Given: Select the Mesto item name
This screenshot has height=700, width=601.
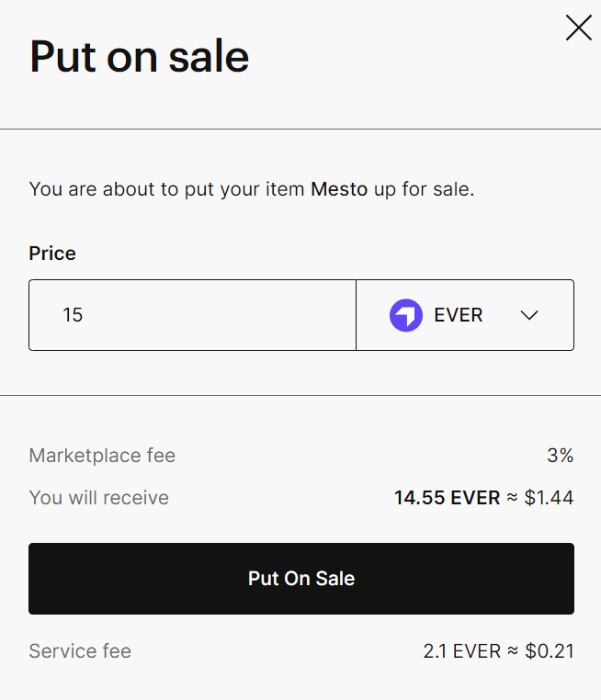Looking at the screenshot, I should 339,189.
